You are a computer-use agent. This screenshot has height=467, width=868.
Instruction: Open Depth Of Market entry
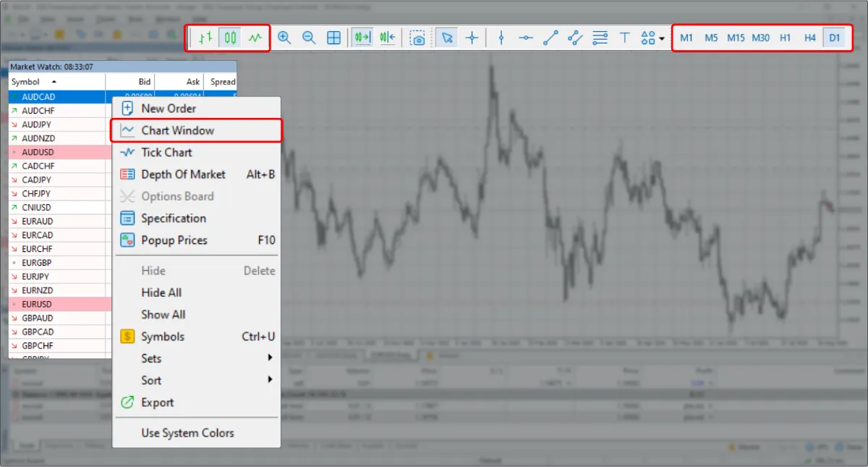197,174
